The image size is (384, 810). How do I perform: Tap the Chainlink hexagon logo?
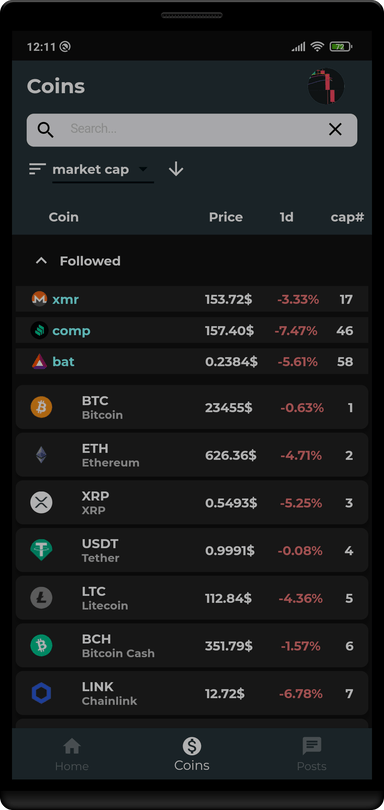click(41, 693)
